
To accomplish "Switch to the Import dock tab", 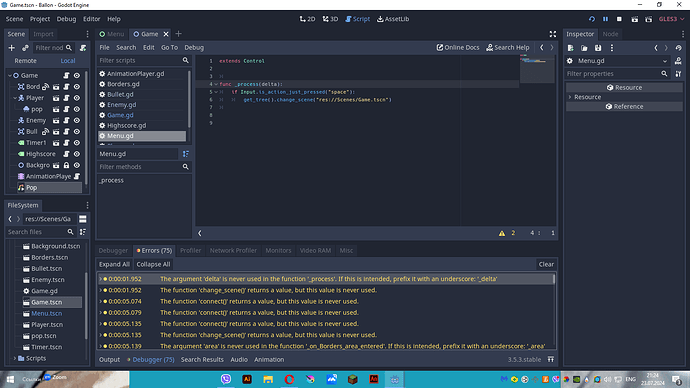I will click(43, 34).
